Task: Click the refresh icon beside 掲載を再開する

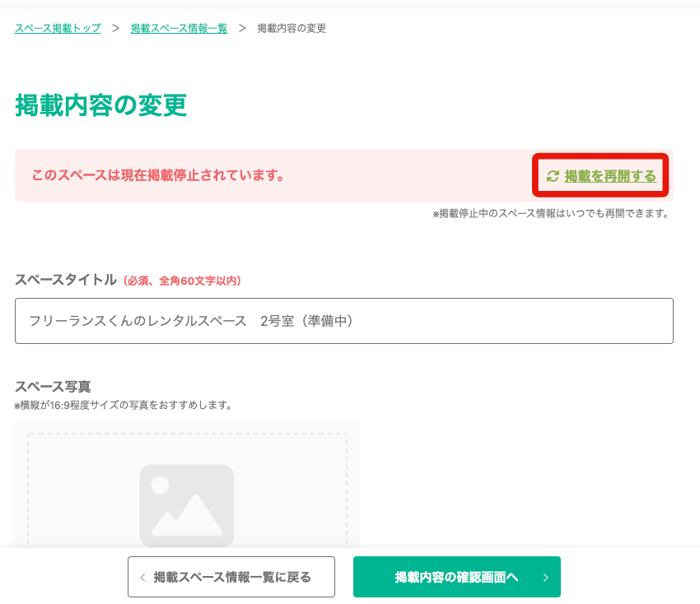Action: [x=553, y=176]
